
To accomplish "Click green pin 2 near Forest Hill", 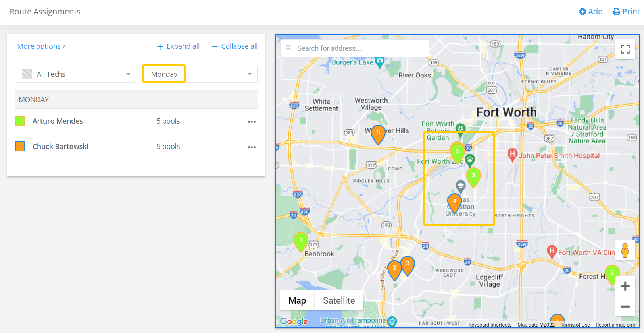I will coord(612,275).
